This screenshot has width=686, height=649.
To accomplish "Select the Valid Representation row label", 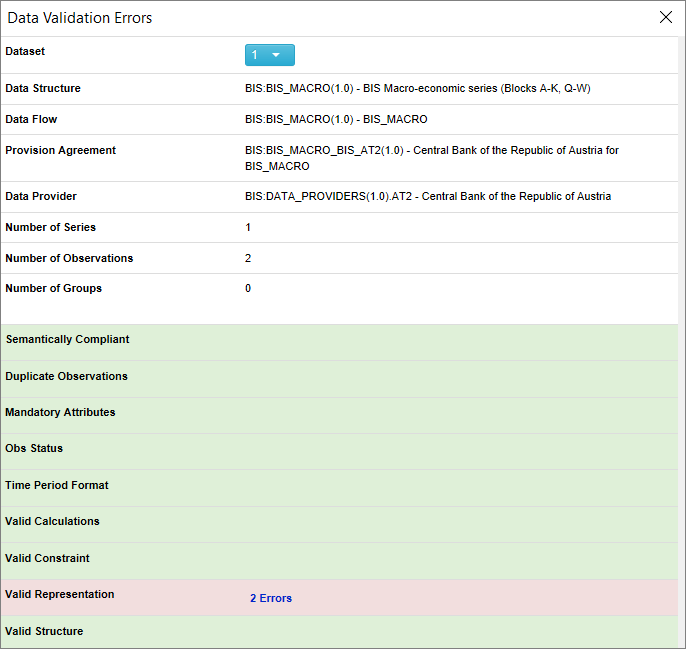I will click(x=60, y=594).
